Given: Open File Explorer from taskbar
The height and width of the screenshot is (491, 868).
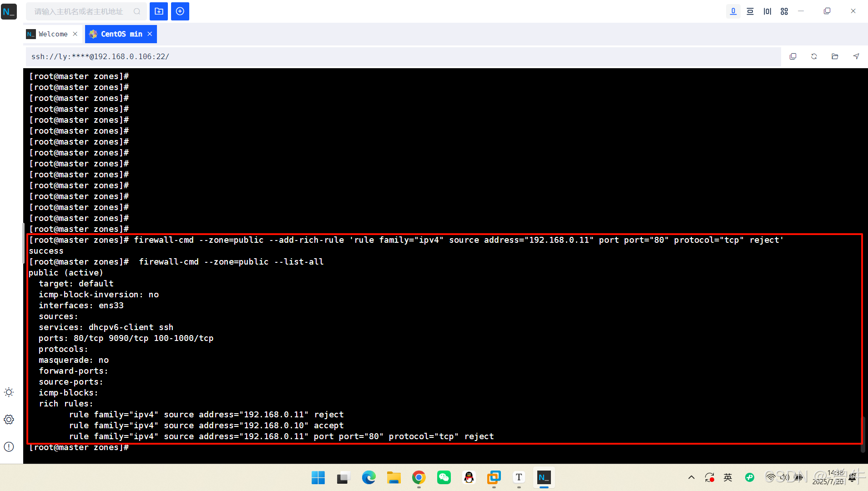Looking at the screenshot, I should [394, 477].
